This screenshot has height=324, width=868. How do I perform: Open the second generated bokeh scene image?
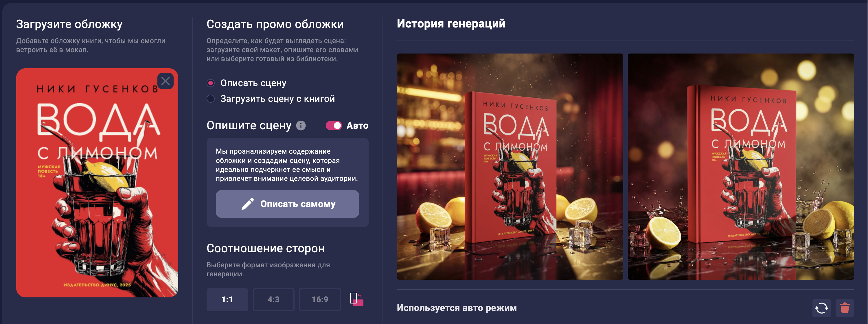[741, 167]
